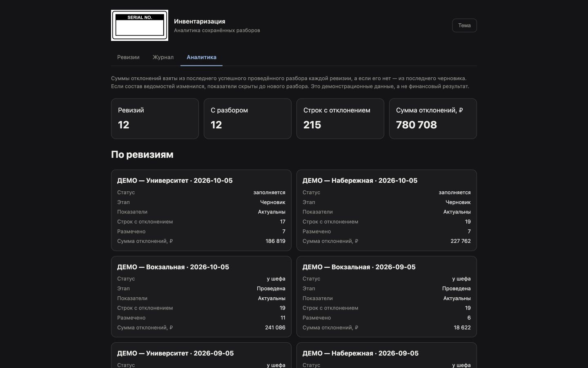Select the Аналитика tab
588x368 pixels.
[x=201, y=57]
